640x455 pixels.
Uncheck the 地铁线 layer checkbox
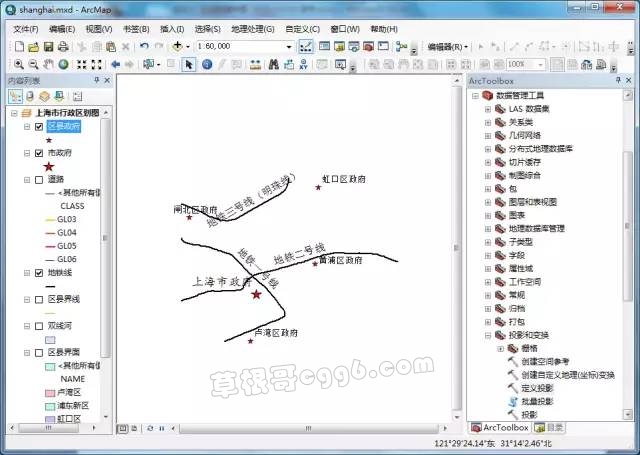(39, 273)
